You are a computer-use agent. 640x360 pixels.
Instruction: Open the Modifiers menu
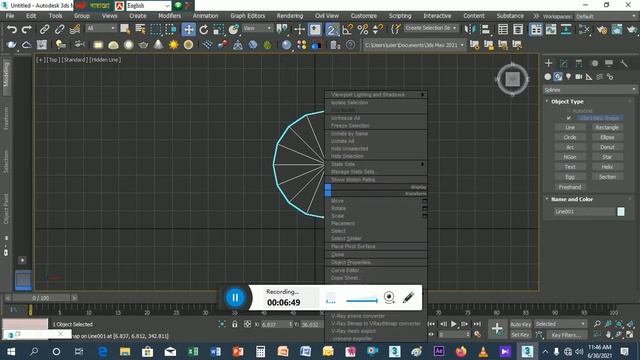tap(169, 16)
